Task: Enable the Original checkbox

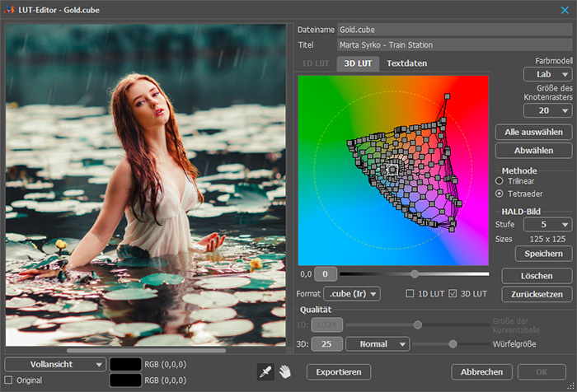Action: [8, 380]
